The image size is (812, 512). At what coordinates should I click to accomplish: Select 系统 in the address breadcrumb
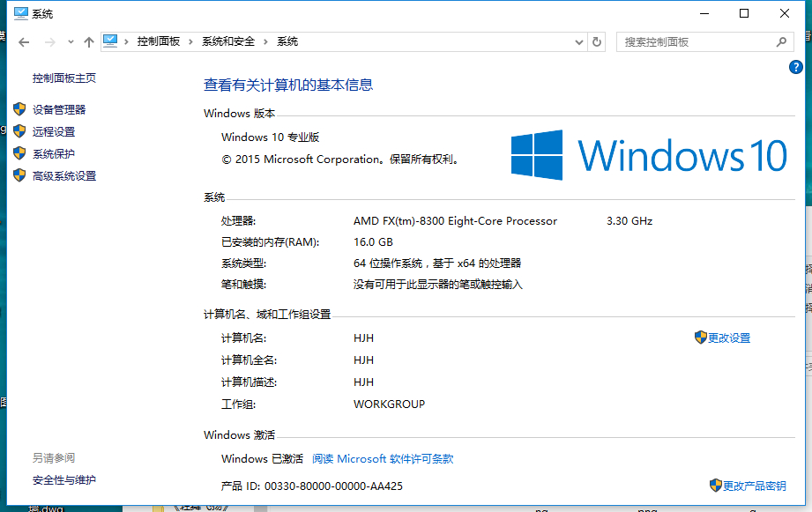coord(287,41)
